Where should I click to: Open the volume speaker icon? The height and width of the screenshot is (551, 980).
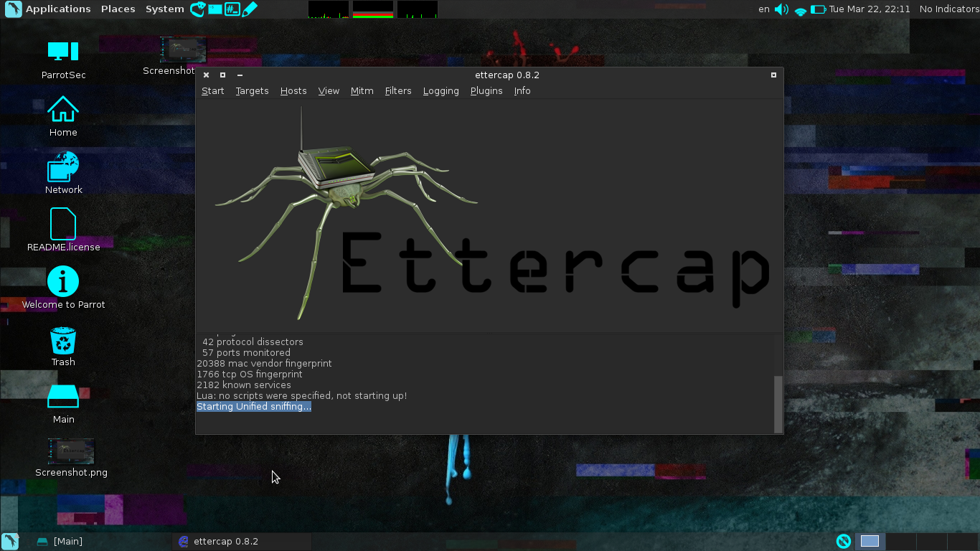point(781,9)
